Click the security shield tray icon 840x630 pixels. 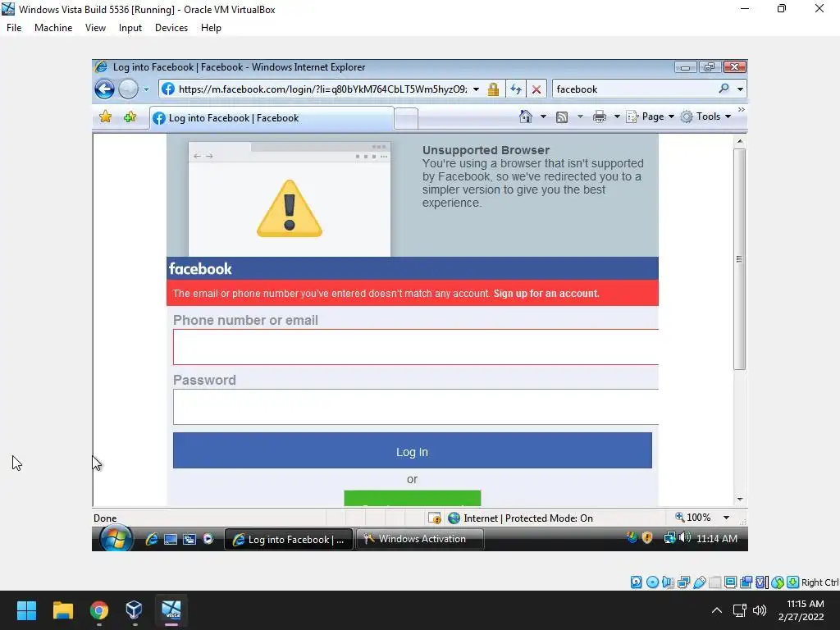[647, 538]
